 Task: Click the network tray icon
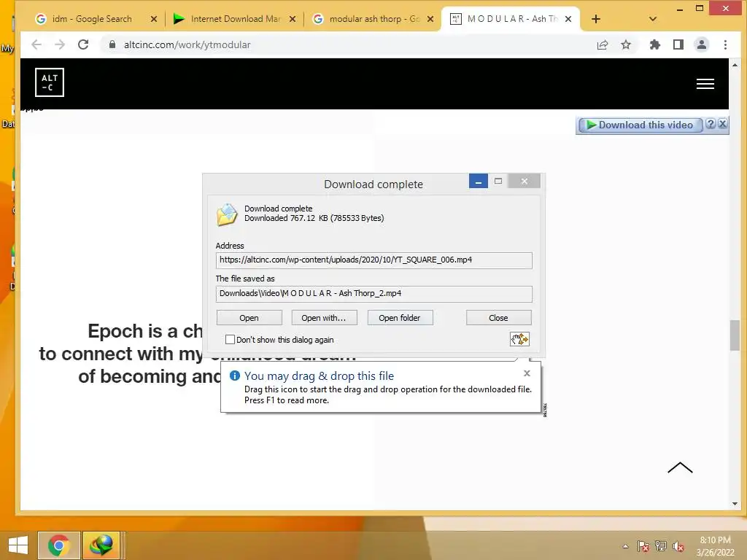[661, 546]
